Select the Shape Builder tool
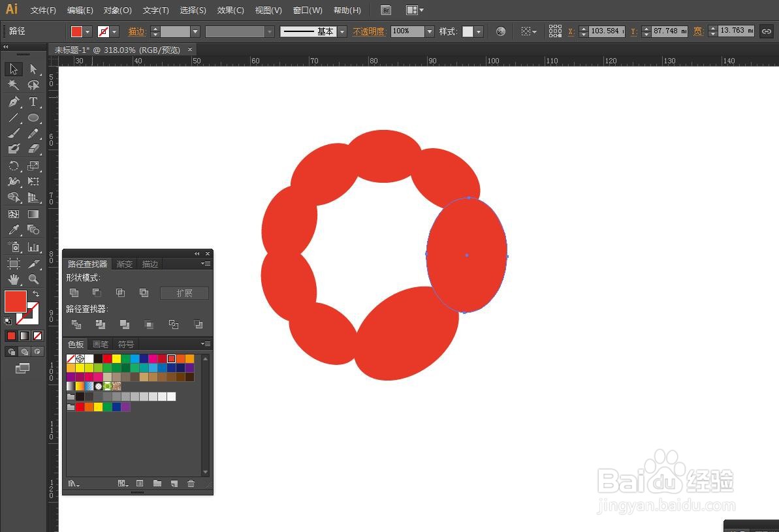779x532 pixels. (14, 197)
